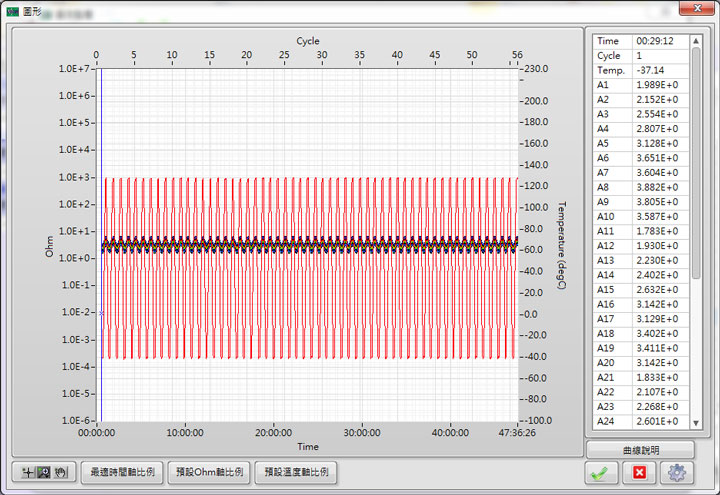Screen dimensions: 720x495
Task: Click 預設Ohm軸比例 button
Action: pyautogui.click(x=209, y=472)
